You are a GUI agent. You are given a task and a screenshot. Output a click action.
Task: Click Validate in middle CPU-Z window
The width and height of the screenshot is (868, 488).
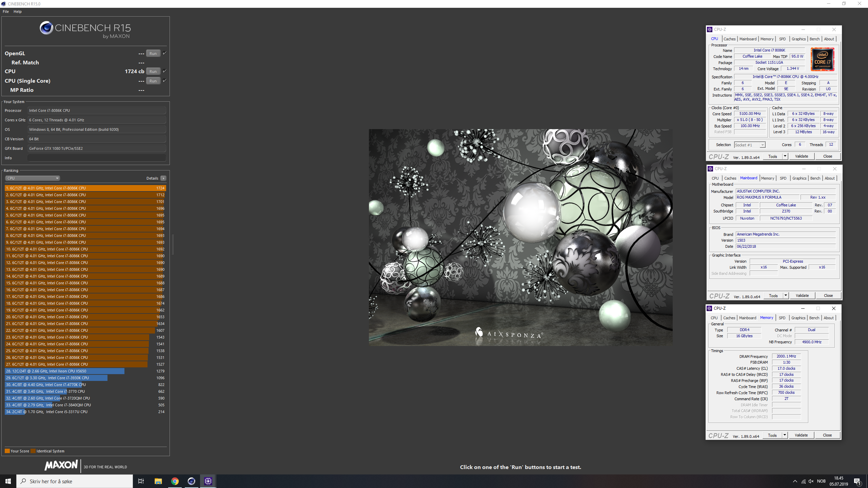click(x=802, y=296)
